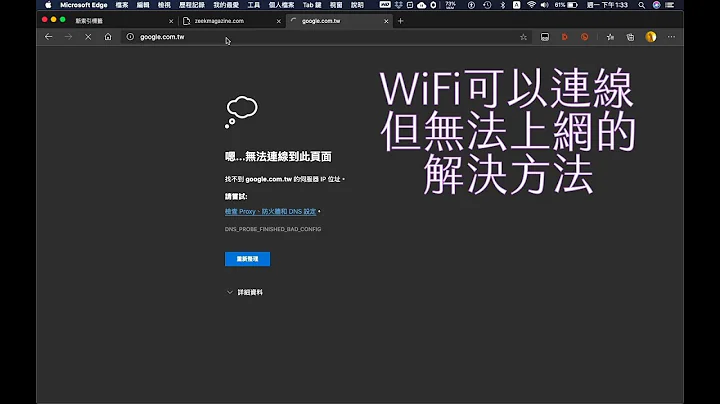Open the 檔案 menu
Screen dimensions: 720x404
tap(122, 5)
